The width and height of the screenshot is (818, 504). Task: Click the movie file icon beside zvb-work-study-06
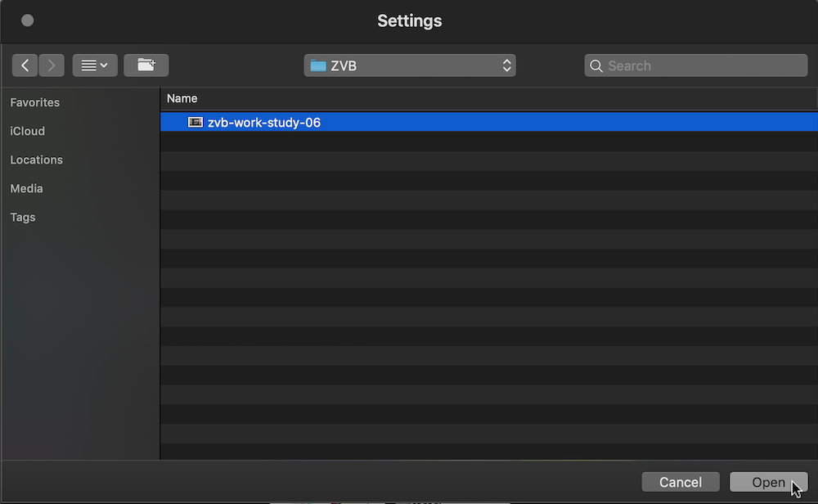coord(195,123)
